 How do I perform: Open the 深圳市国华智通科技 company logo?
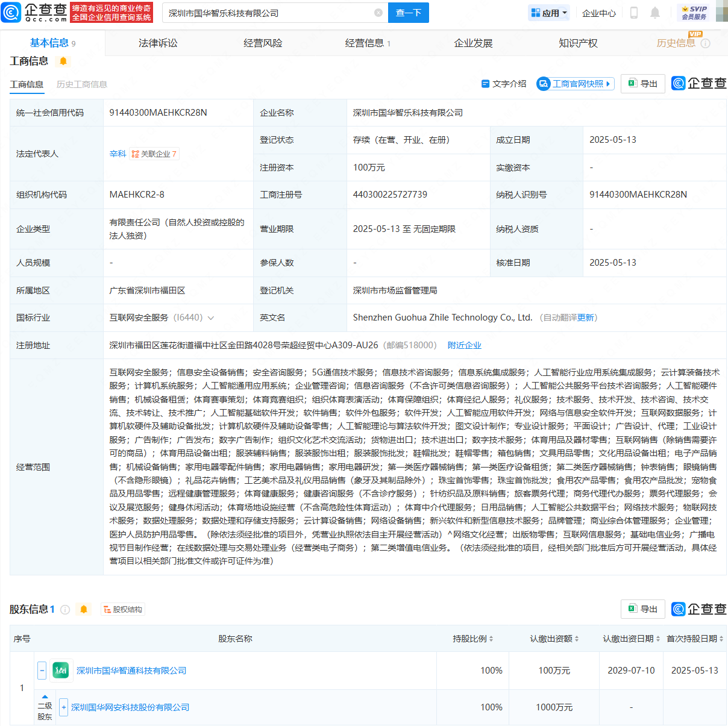point(61,671)
